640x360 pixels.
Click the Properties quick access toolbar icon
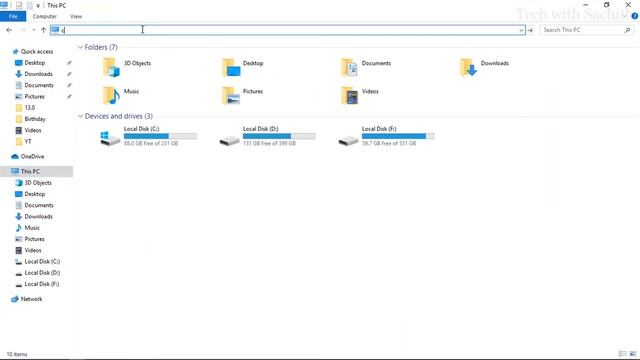pyautogui.click(x=19, y=5)
